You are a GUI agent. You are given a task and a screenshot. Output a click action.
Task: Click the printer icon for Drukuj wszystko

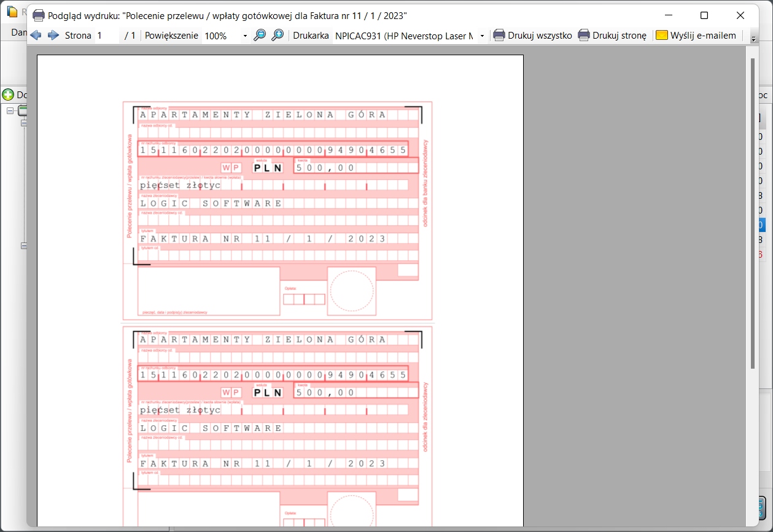[x=499, y=36]
